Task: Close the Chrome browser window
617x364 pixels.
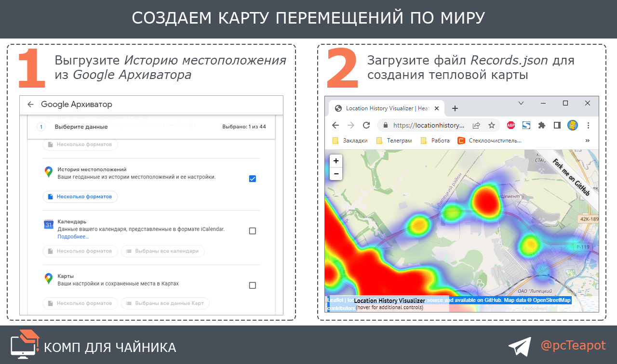Action: (x=588, y=103)
